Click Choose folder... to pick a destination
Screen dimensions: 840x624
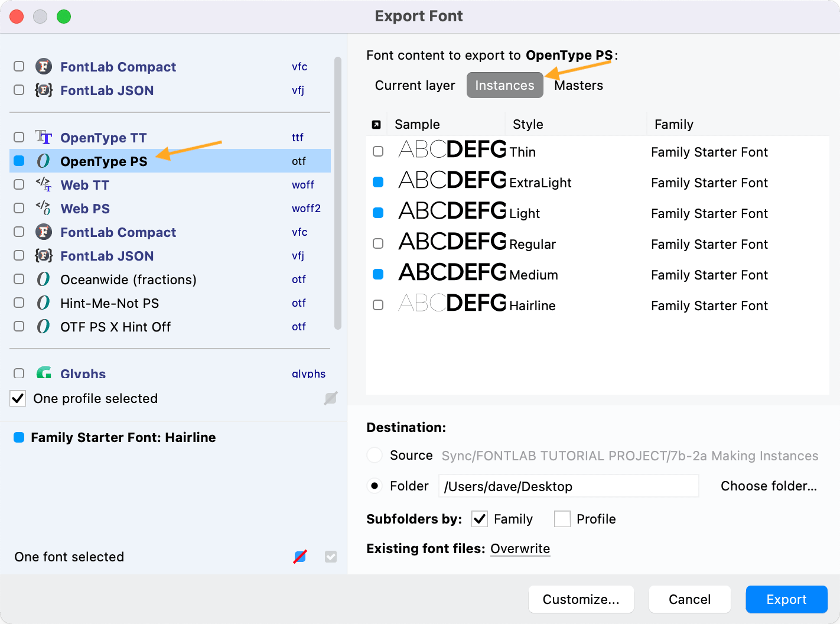[x=769, y=486]
